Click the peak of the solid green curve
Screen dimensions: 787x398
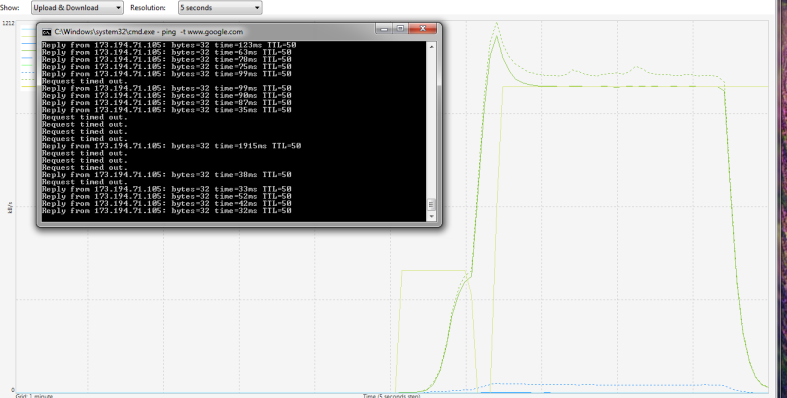point(497,37)
